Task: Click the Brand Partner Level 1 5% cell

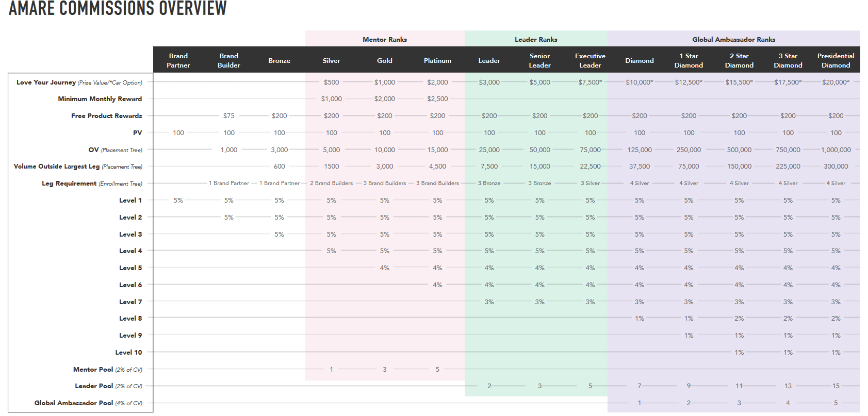Action: 178,201
